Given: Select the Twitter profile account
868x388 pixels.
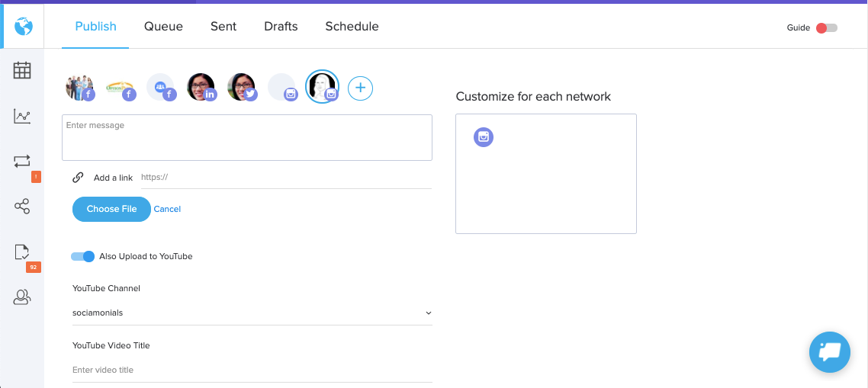Looking at the screenshot, I should [242, 88].
